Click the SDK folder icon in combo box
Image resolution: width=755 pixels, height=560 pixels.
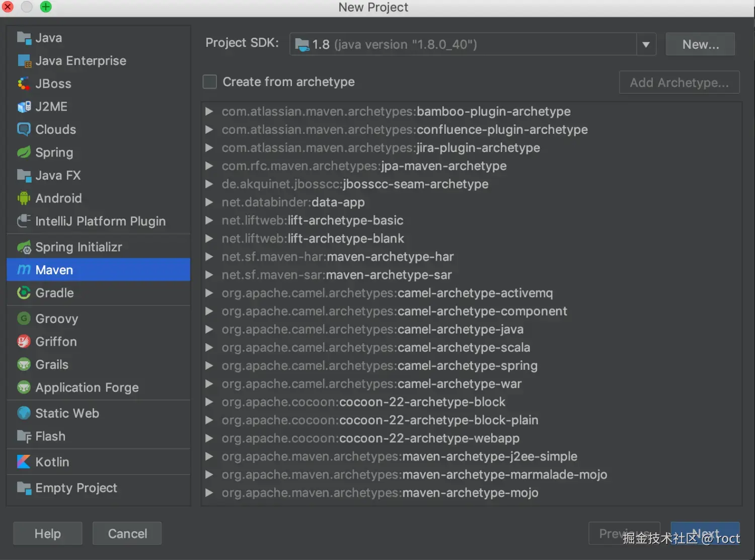(302, 45)
